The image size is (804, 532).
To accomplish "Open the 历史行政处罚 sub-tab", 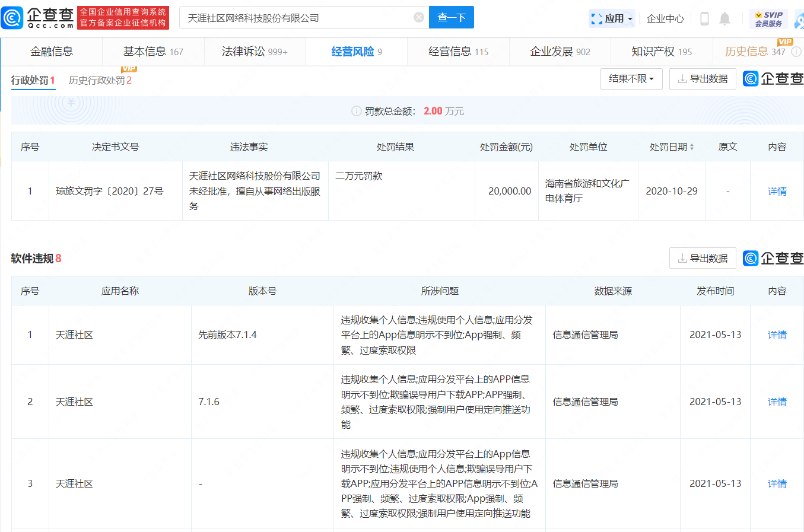I will point(100,79).
